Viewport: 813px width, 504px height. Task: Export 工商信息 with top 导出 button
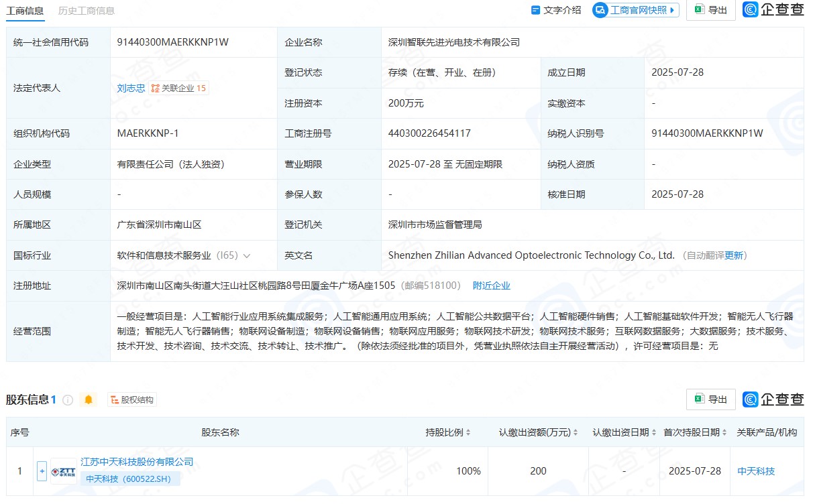click(x=710, y=10)
